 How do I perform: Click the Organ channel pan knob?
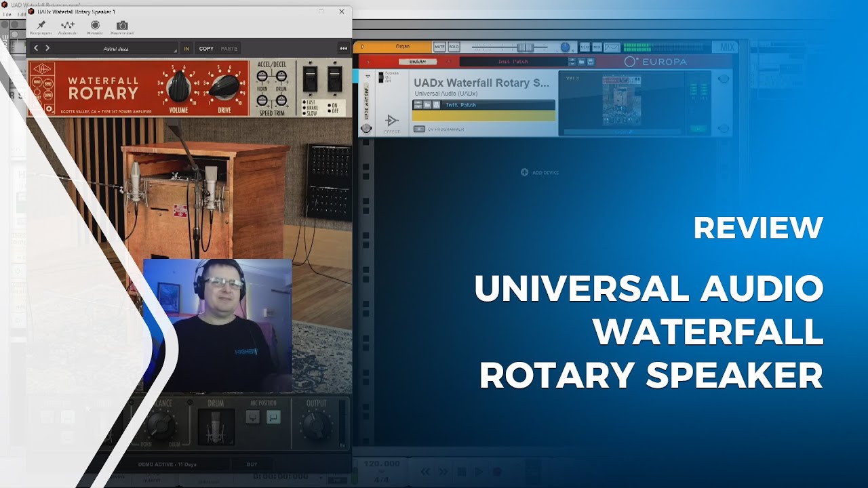pyautogui.click(x=565, y=47)
